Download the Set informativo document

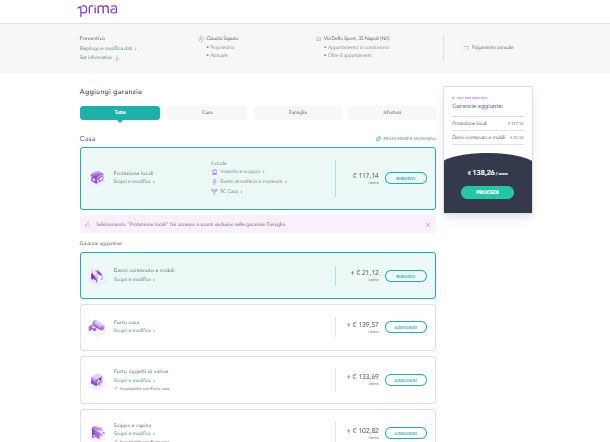click(96, 57)
